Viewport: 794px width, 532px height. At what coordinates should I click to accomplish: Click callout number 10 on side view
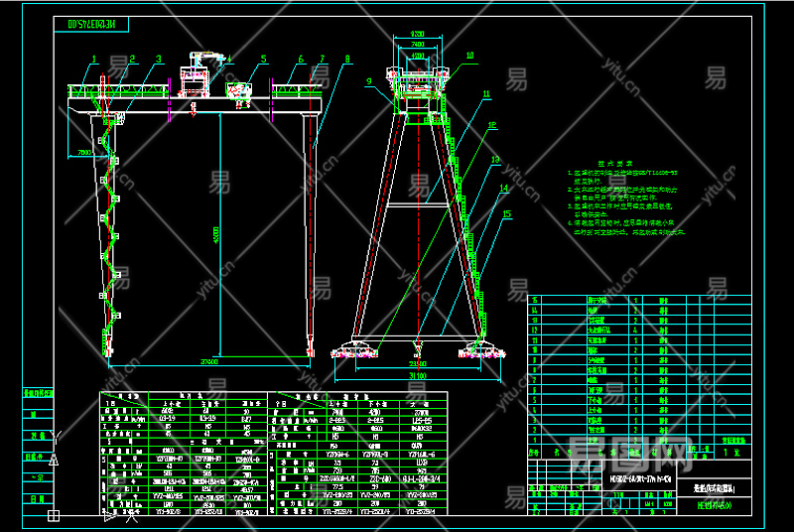[469, 56]
